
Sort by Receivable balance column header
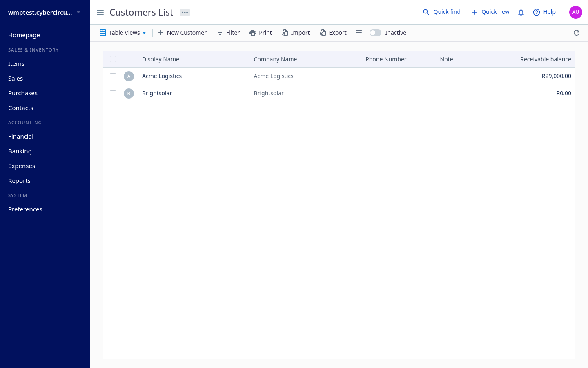pyautogui.click(x=546, y=59)
